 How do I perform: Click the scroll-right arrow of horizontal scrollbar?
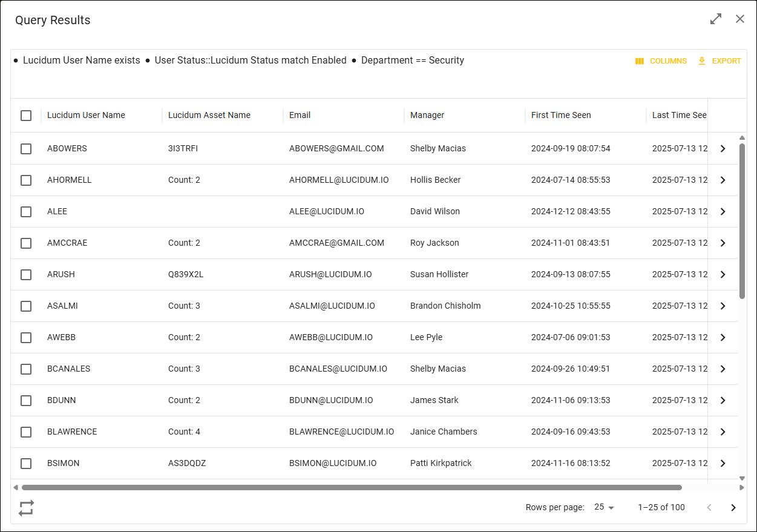[742, 487]
